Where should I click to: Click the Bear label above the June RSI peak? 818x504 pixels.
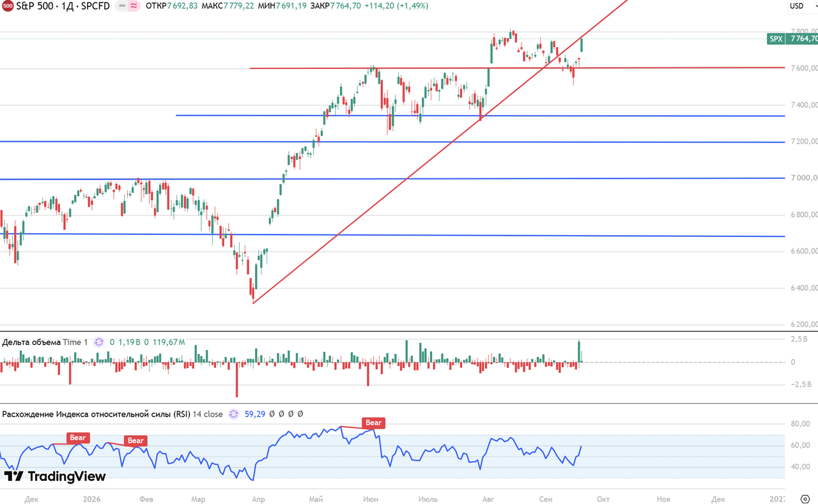pyautogui.click(x=373, y=422)
